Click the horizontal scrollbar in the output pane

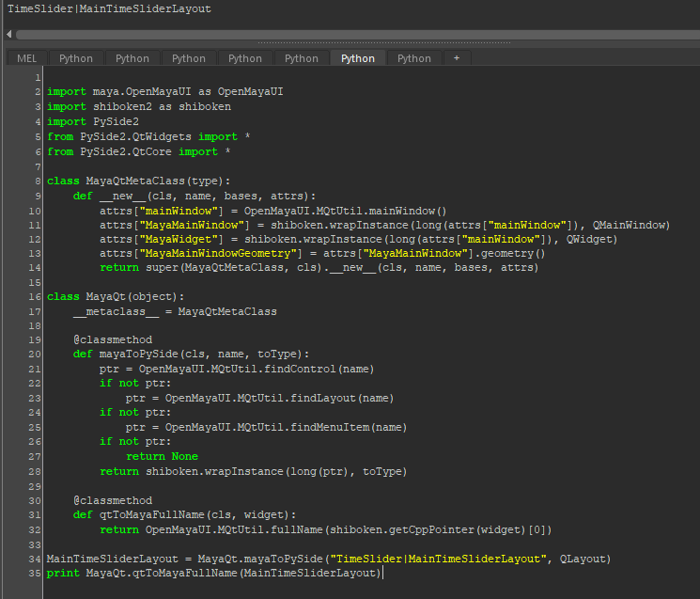(x=357, y=34)
